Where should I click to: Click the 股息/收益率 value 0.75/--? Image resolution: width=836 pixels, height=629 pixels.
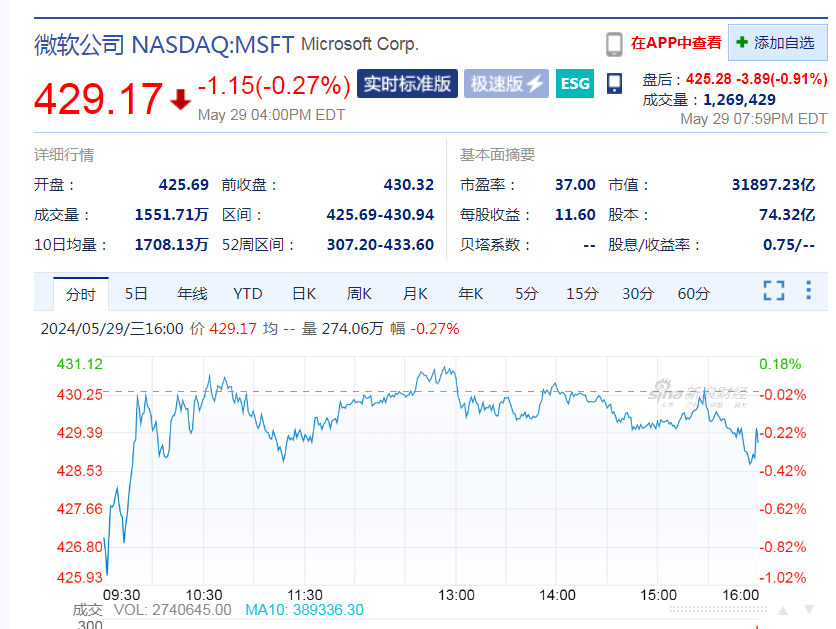pyautogui.click(x=789, y=245)
